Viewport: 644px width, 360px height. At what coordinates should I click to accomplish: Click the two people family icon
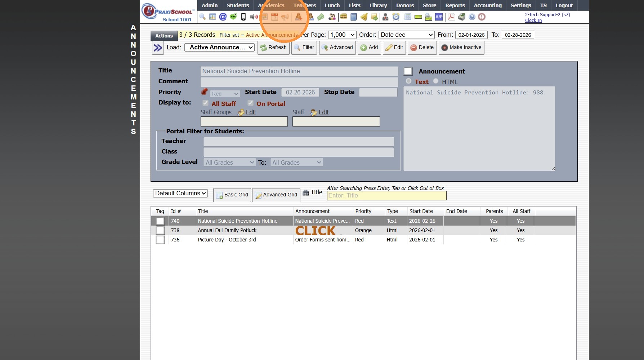click(332, 17)
